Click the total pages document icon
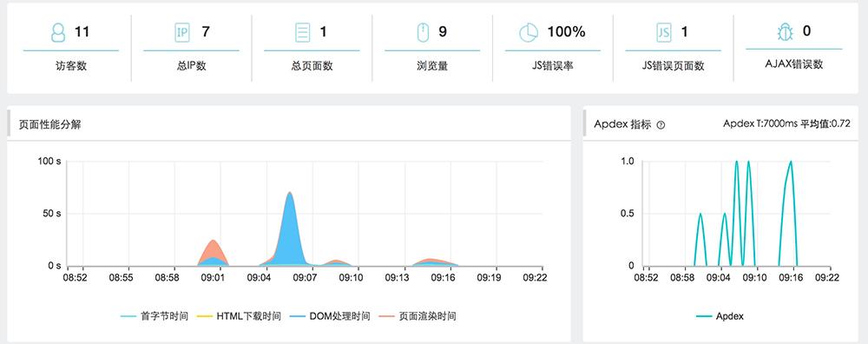 tap(302, 33)
